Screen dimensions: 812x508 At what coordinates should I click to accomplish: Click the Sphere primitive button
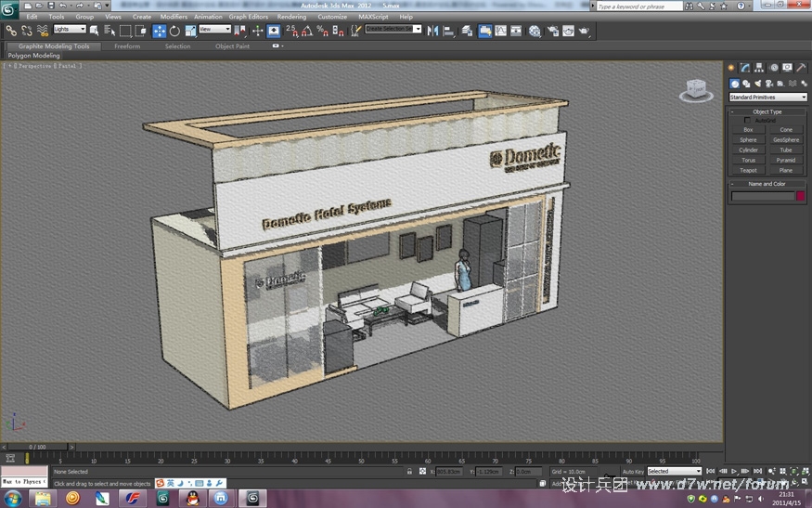748,140
